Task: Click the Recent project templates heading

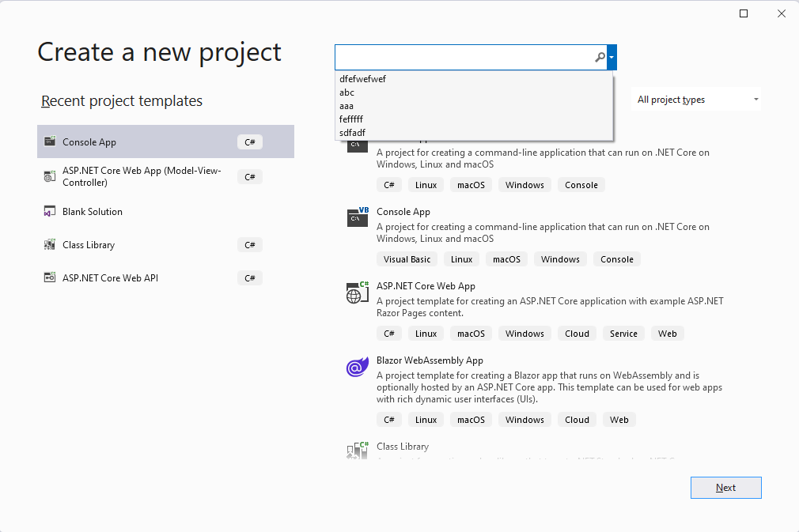Action: (x=122, y=101)
